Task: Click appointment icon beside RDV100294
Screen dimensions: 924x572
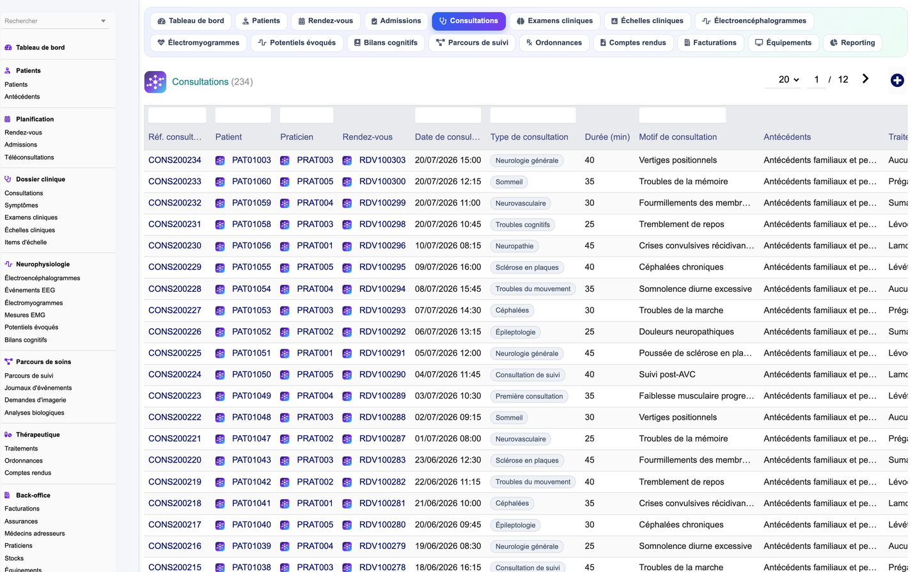Action: point(347,289)
